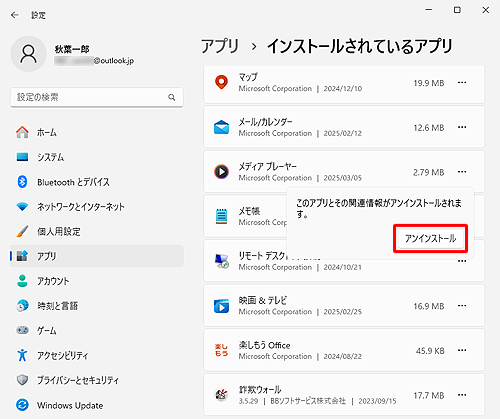Click the home house icon

point(22,132)
